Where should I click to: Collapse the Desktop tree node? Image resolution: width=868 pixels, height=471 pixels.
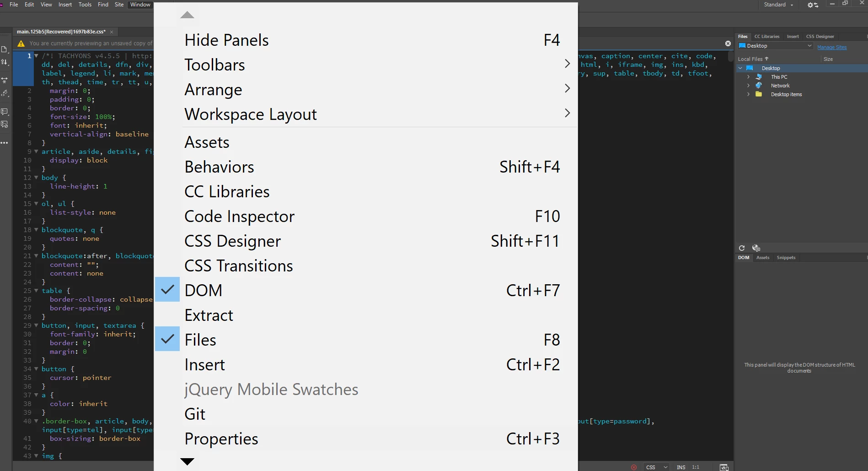click(740, 68)
